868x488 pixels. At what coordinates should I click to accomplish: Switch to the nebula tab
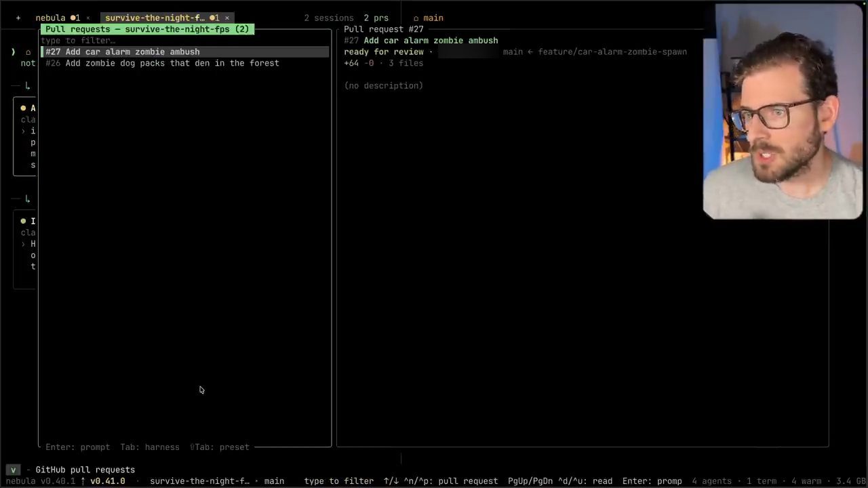[x=51, y=18]
